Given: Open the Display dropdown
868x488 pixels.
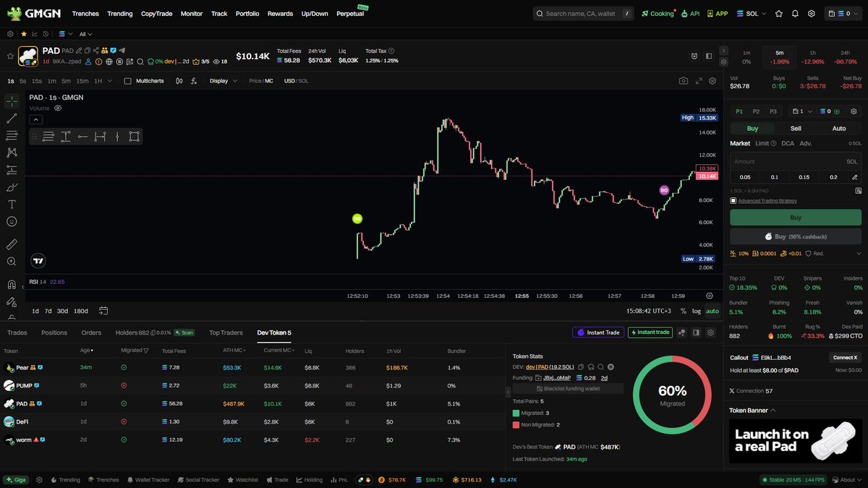Looking at the screenshot, I should pyautogui.click(x=224, y=81).
